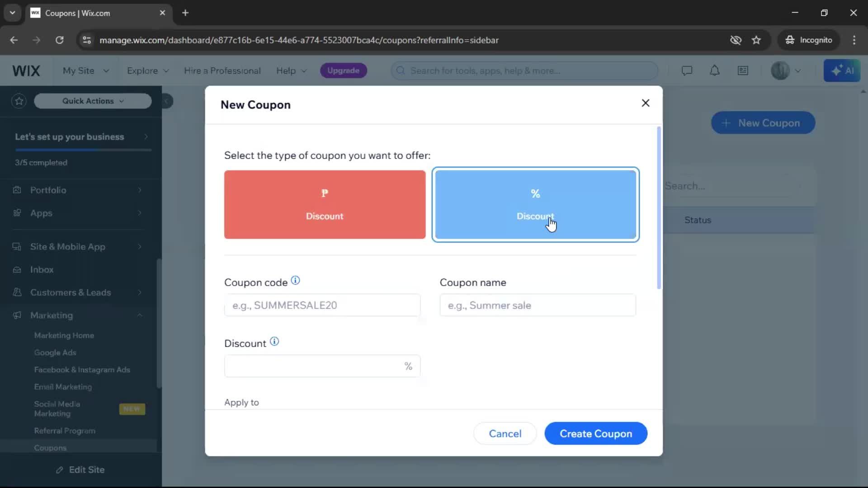The width and height of the screenshot is (868, 488).
Task: Open the user profile avatar menu
Action: point(786,70)
